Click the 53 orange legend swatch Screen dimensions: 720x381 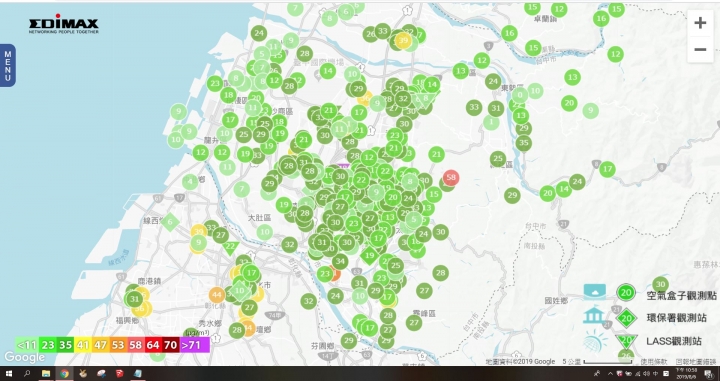click(x=118, y=345)
